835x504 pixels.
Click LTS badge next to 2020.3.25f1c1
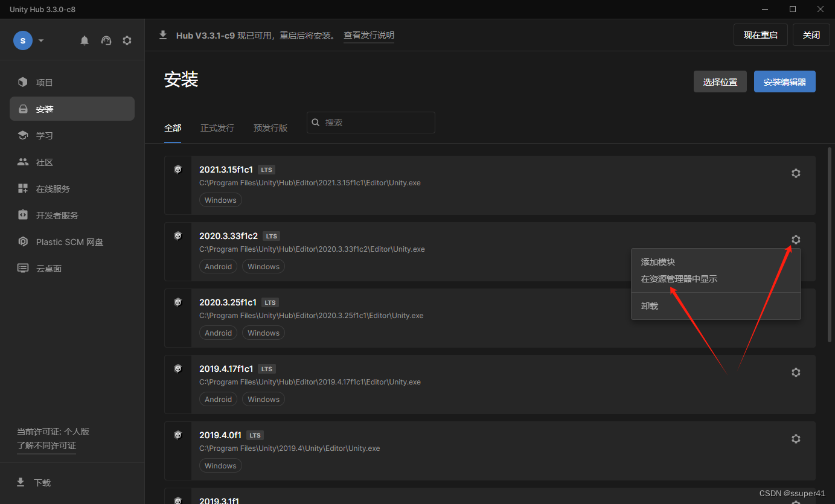[x=270, y=303]
